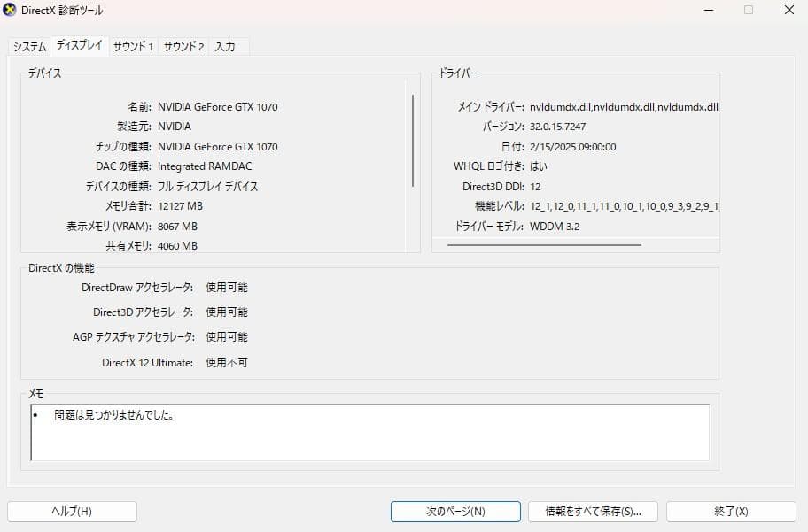Advance with the 次のページ(N) button

coord(455,511)
